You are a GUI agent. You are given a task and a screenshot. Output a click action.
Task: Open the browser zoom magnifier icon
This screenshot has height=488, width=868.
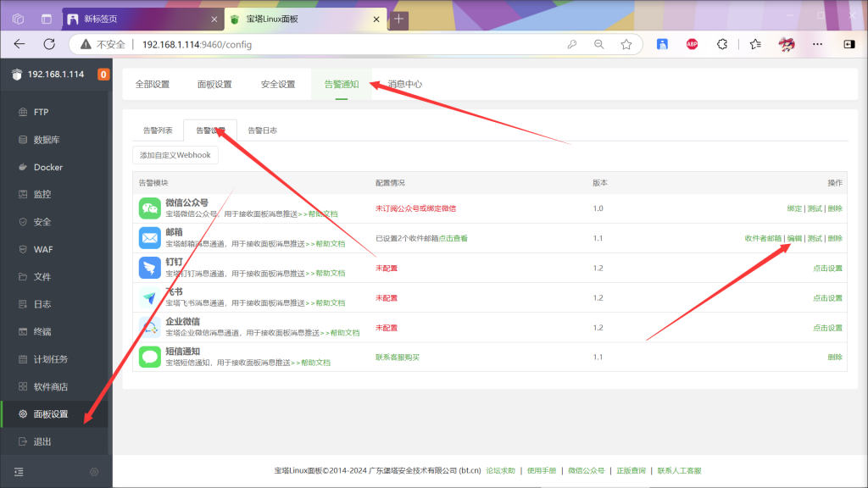tap(599, 44)
